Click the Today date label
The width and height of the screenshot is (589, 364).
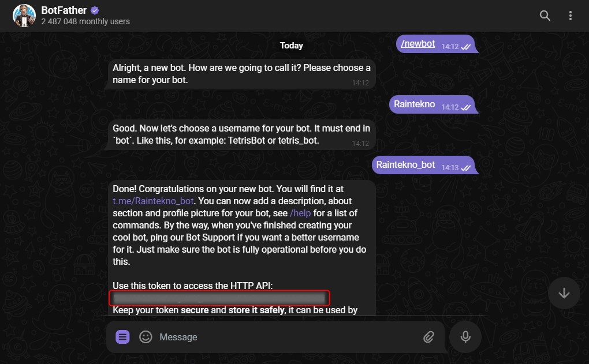(x=292, y=46)
